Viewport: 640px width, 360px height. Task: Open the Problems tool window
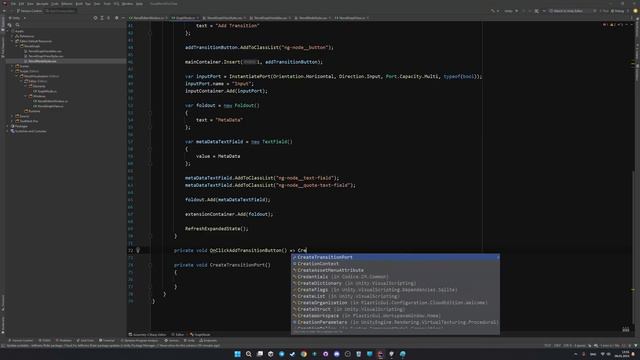pos(63,340)
